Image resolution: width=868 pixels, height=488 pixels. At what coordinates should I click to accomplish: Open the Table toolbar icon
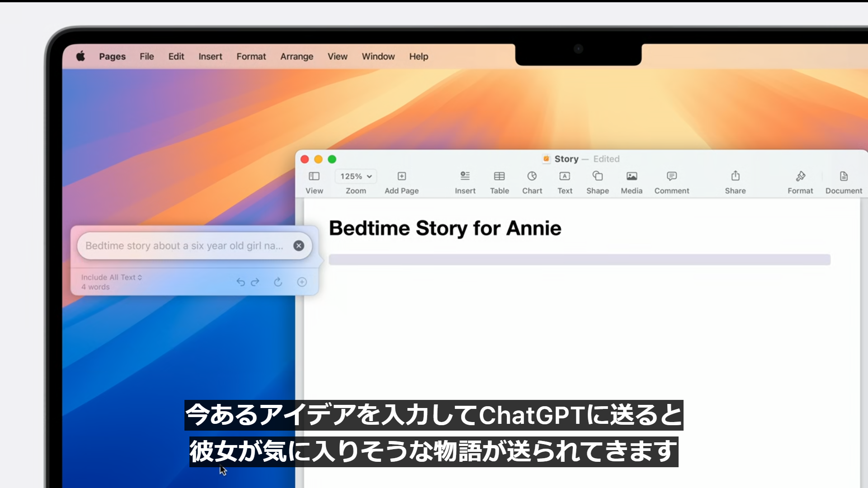pyautogui.click(x=499, y=177)
